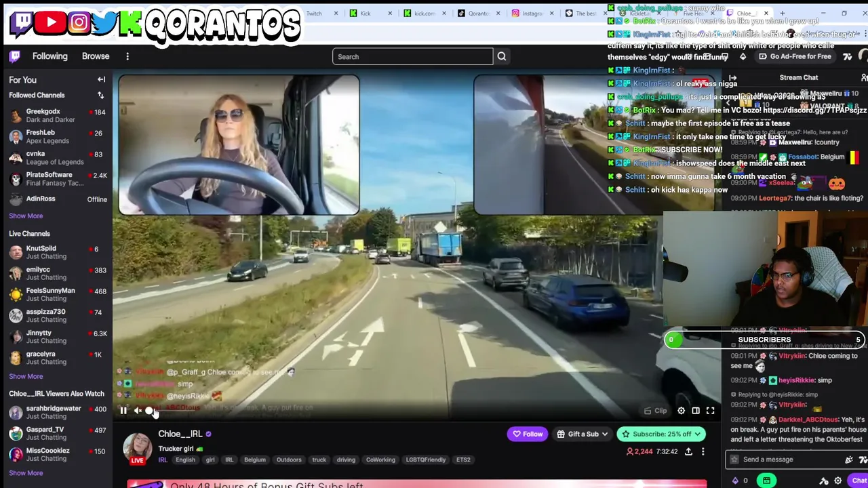The height and width of the screenshot is (488, 868).
Task: Open gracelyra live channel
Action: [x=58, y=357]
